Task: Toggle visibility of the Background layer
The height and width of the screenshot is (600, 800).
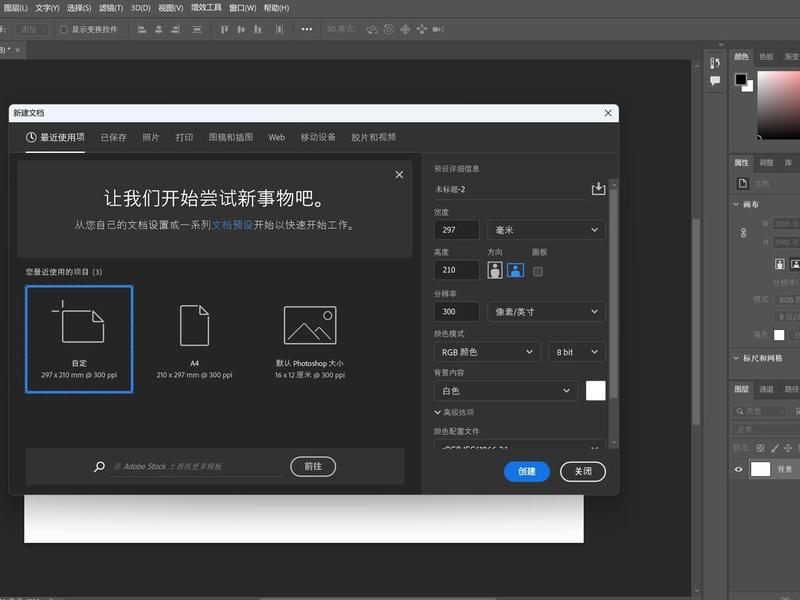Action: [738, 469]
